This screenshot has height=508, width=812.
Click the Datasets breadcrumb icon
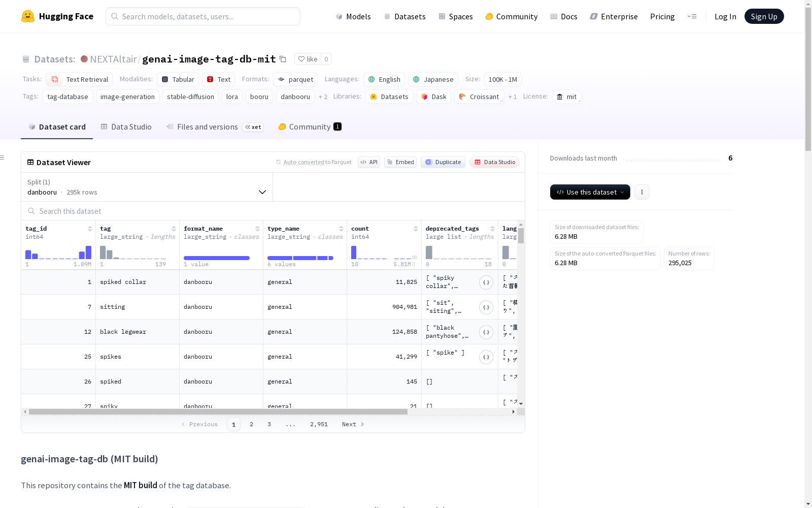(26, 59)
